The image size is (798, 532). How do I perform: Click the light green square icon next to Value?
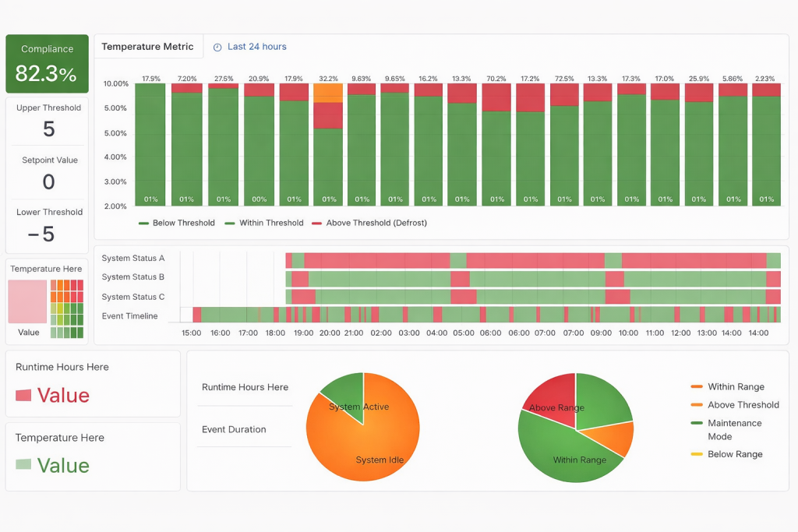click(23, 465)
